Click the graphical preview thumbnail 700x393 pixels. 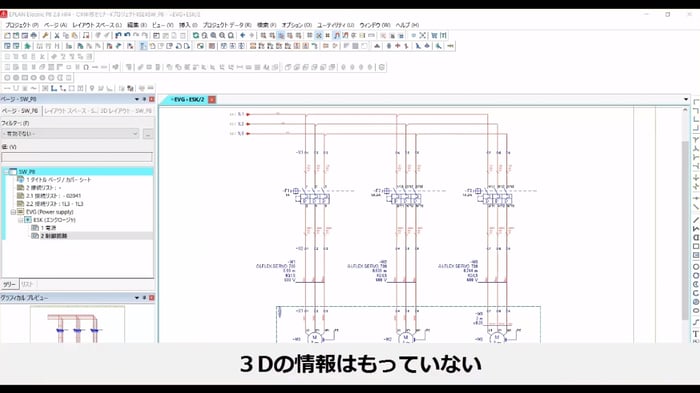point(77,325)
